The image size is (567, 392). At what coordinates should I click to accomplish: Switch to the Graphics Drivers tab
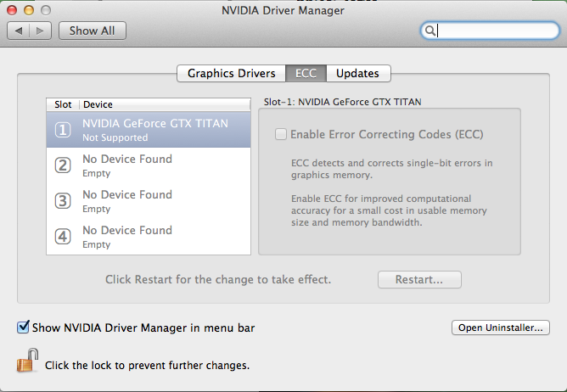[231, 73]
